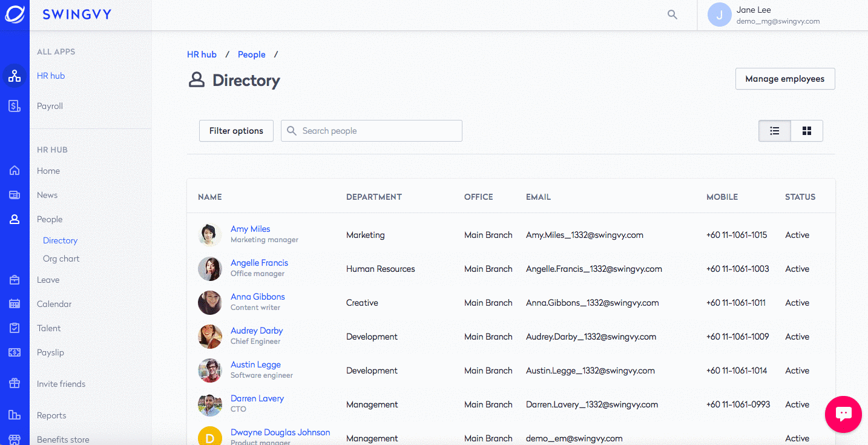Click the STATUS column header

coord(800,197)
